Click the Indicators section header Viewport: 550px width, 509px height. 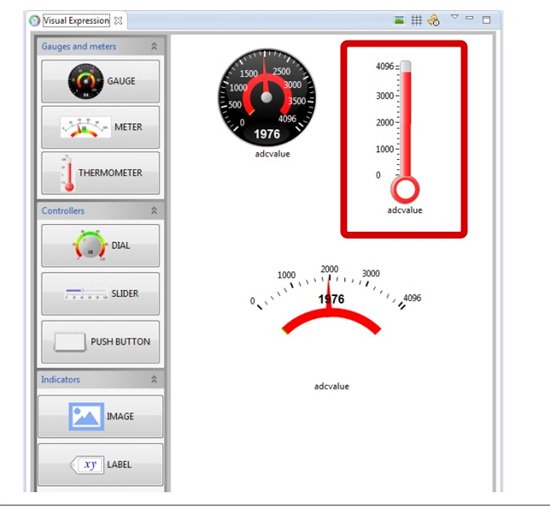(100, 379)
